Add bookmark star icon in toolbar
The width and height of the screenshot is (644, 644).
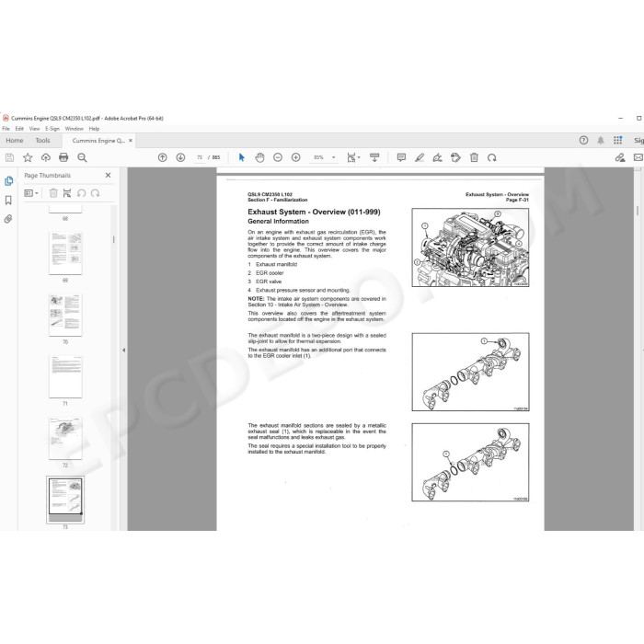[28, 157]
